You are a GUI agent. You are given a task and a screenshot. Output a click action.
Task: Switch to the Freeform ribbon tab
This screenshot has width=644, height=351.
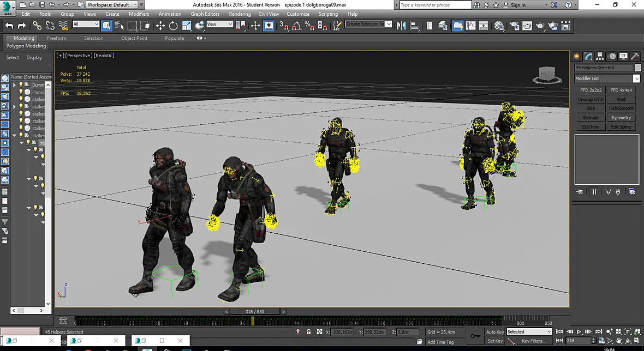pyautogui.click(x=57, y=38)
